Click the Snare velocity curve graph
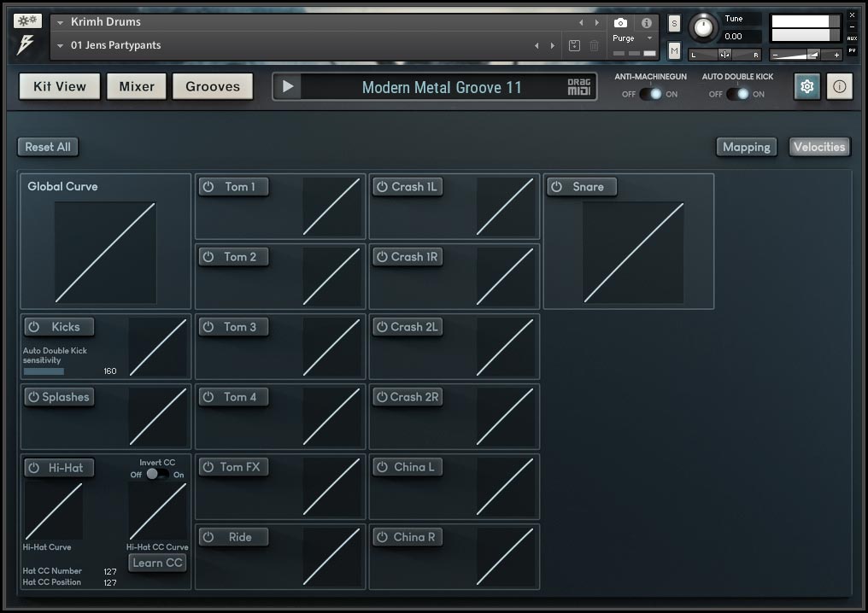Viewport: 868px width, 613px height. click(633, 252)
